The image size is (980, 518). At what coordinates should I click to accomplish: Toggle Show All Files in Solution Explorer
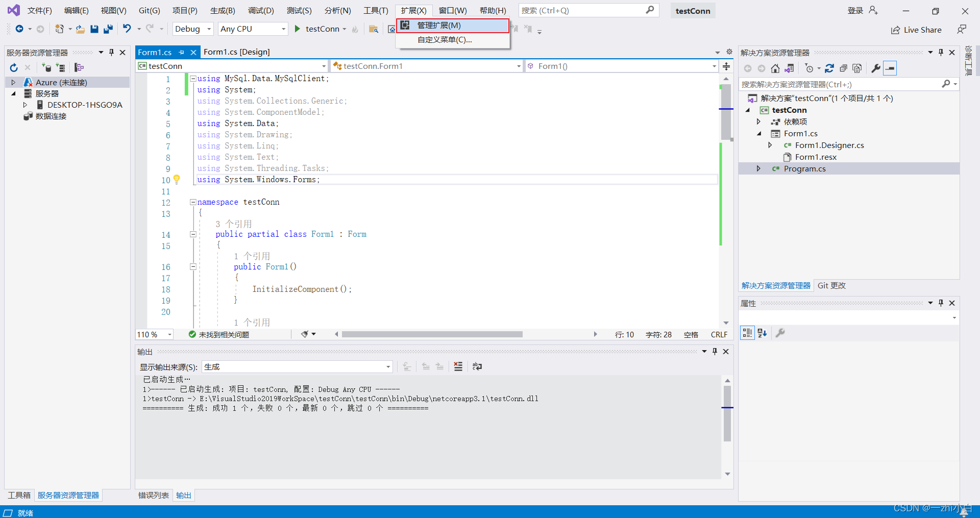point(857,68)
